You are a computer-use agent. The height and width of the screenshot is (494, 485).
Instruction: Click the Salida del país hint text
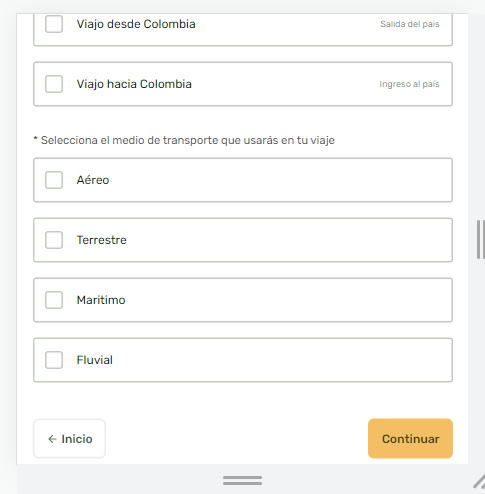click(410, 24)
